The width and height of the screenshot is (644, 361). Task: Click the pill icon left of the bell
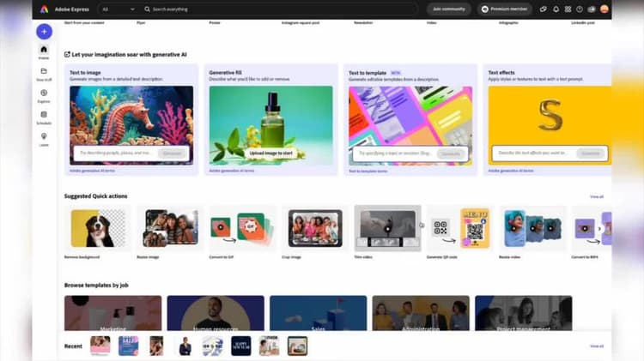tap(544, 9)
